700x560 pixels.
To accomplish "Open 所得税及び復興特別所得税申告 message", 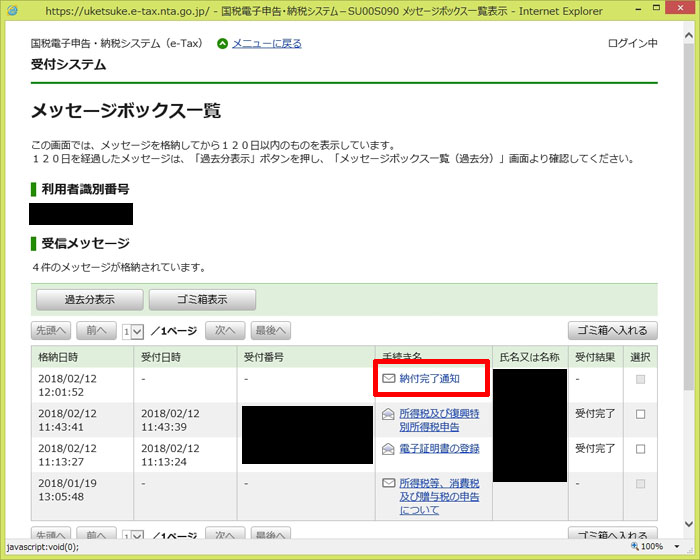I will tap(439, 420).
